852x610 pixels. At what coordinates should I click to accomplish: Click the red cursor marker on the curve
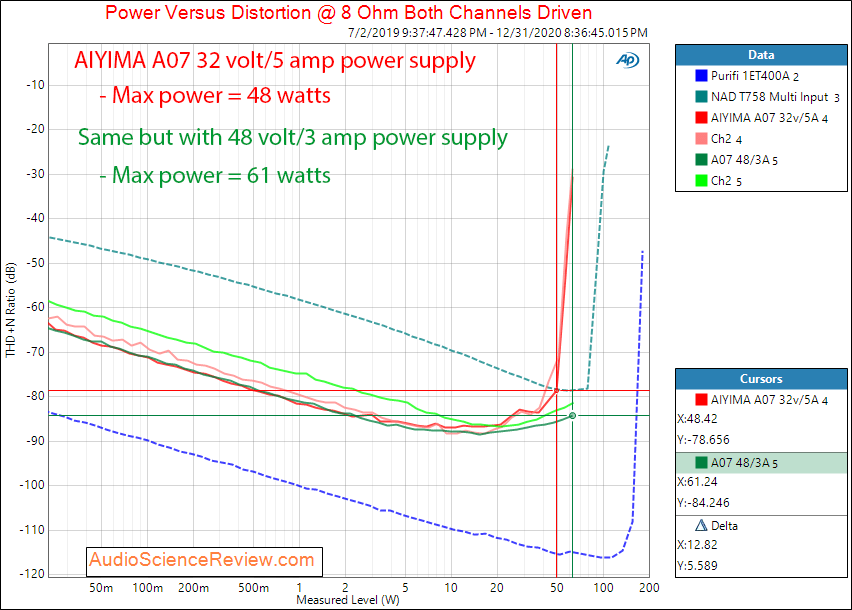[x=556, y=391]
